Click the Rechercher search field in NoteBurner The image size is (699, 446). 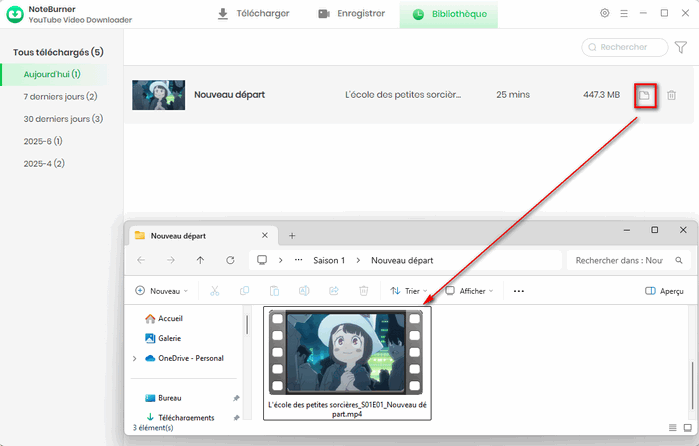coord(625,47)
